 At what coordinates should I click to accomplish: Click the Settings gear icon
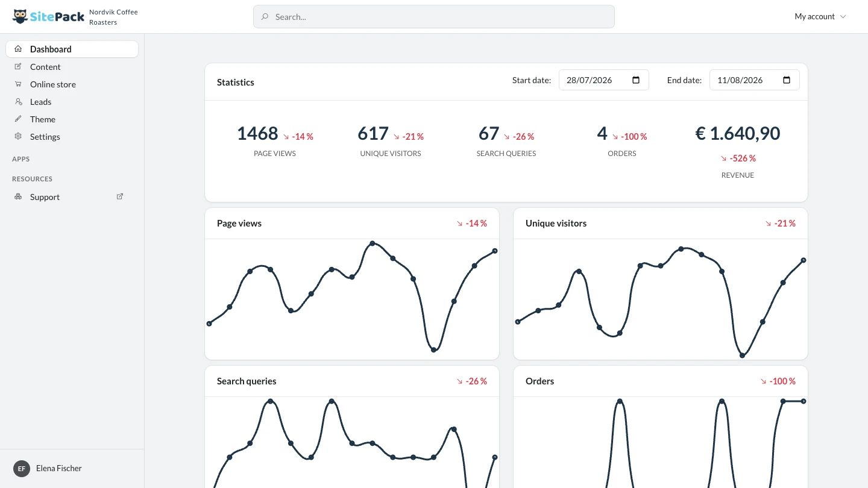(18, 136)
